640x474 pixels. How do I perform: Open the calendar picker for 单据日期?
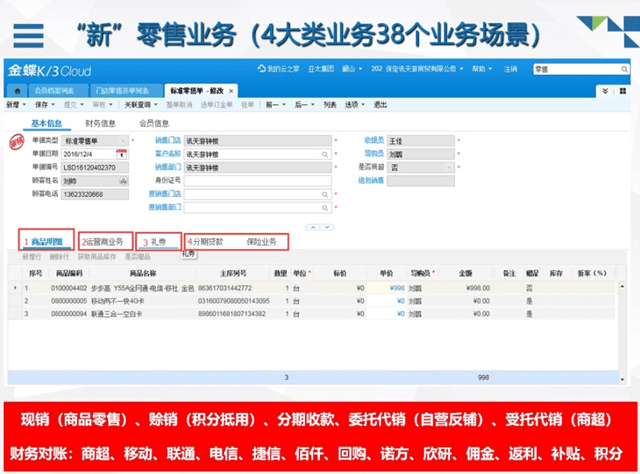(x=122, y=154)
